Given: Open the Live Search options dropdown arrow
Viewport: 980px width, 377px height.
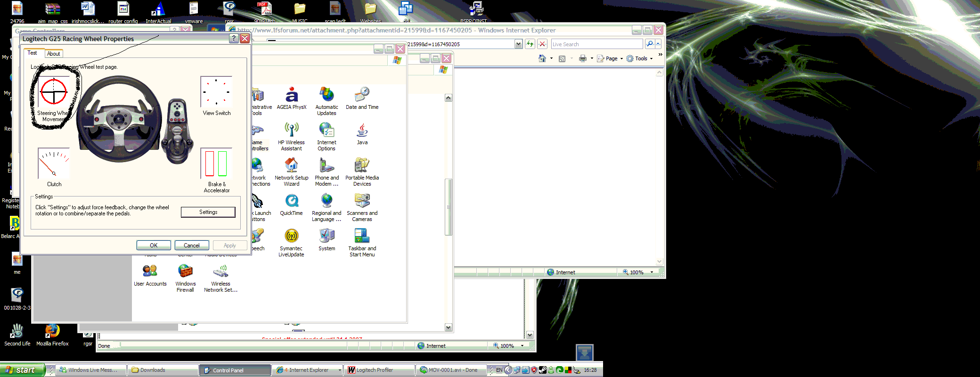Looking at the screenshot, I should [658, 44].
